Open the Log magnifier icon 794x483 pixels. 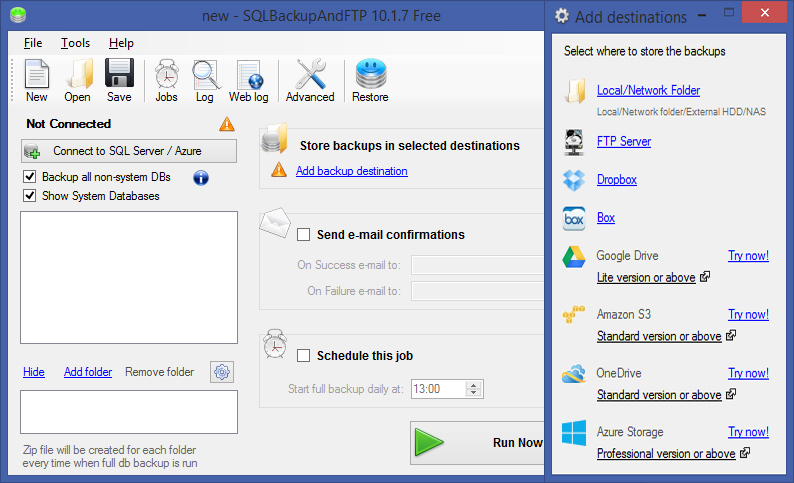click(206, 75)
